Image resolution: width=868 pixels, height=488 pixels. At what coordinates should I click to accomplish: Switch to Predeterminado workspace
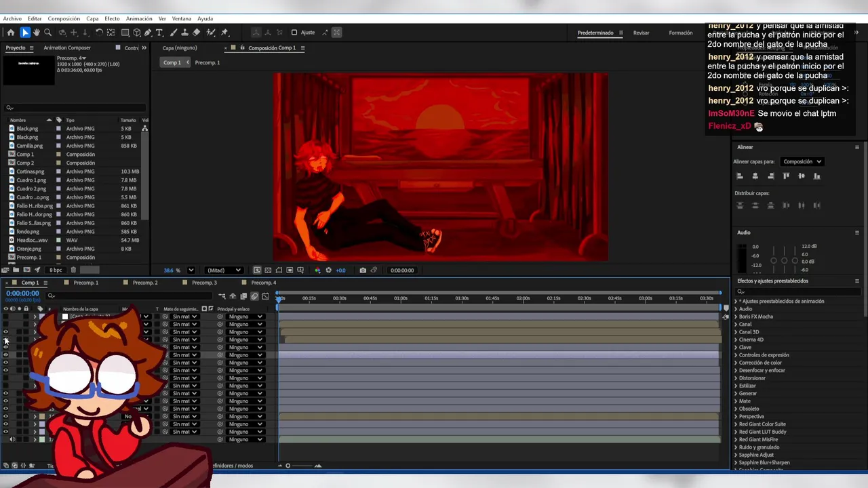click(x=595, y=33)
